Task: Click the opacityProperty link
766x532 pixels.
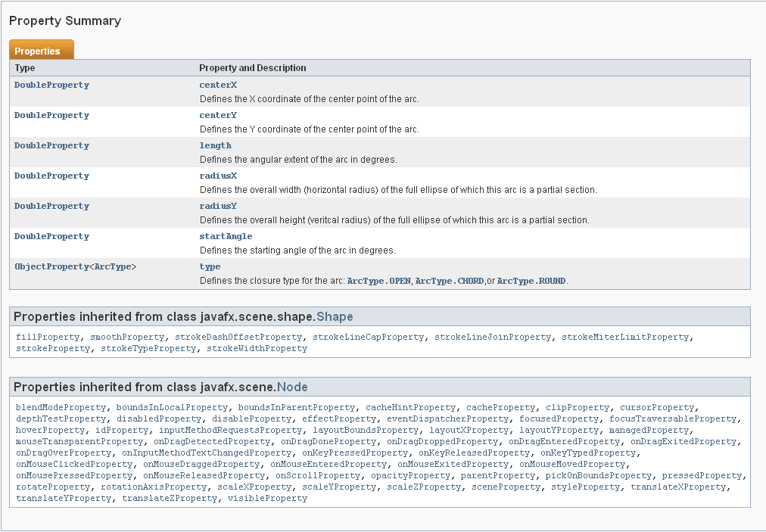Action: click(x=410, y=475)
